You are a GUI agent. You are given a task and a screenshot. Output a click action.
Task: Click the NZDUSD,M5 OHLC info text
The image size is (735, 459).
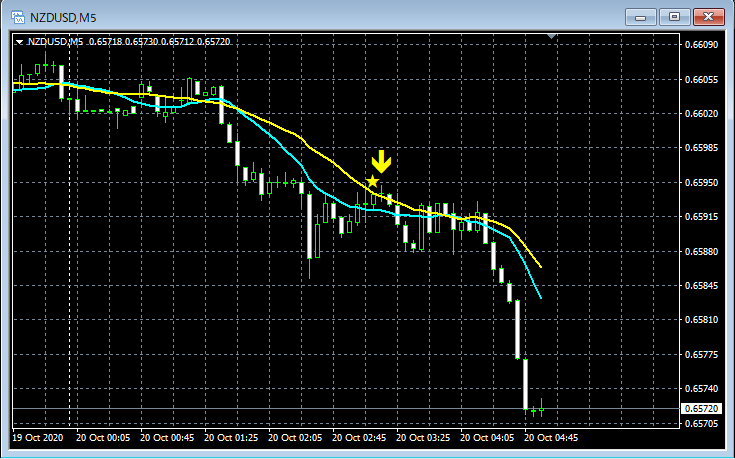pyautogui.click(x=129, y=42)
